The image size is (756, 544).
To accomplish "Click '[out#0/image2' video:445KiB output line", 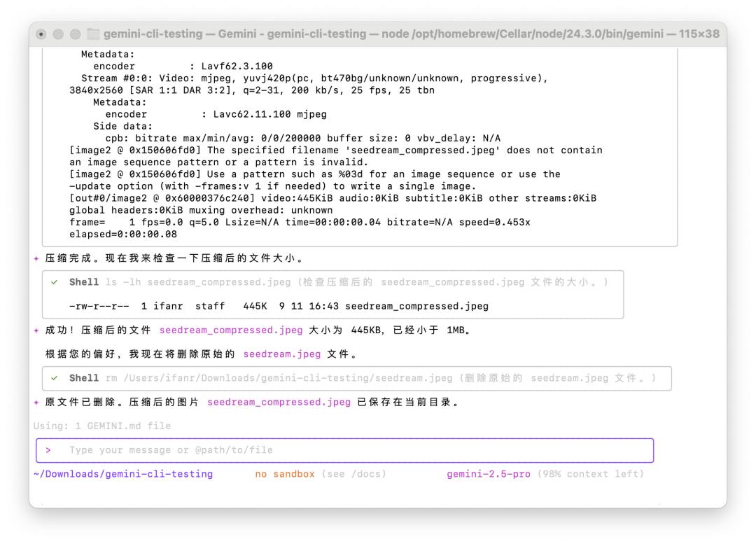I will [332, 198].
